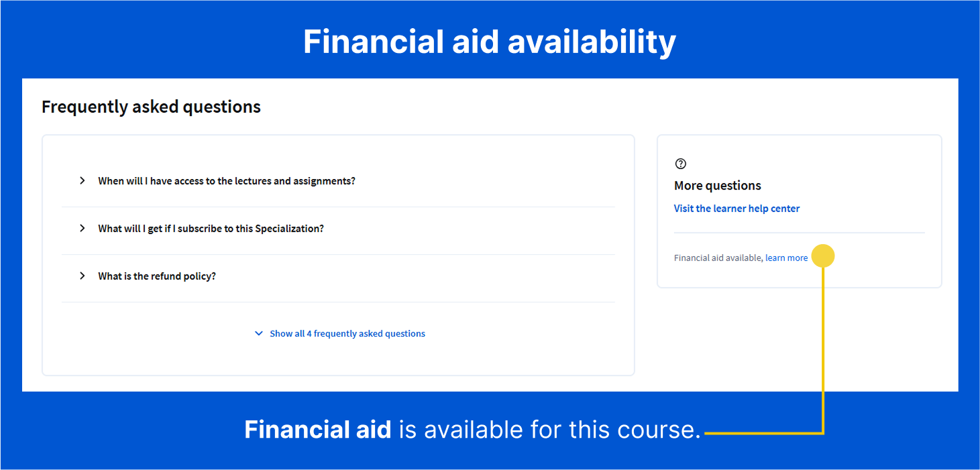The height and width of the screenshot is (470, 980).
Task: Expand the refund policy question chevron
Action: 83,276
